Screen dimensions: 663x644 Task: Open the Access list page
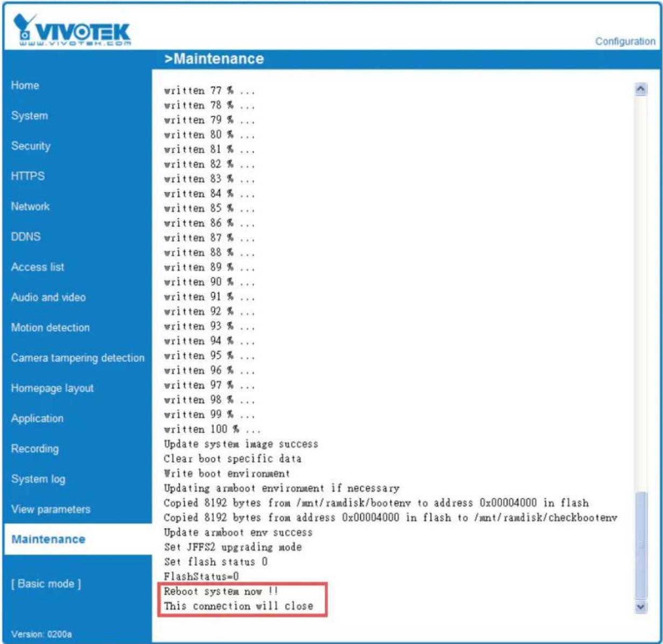pyautogui.click(x=38, y=267)
